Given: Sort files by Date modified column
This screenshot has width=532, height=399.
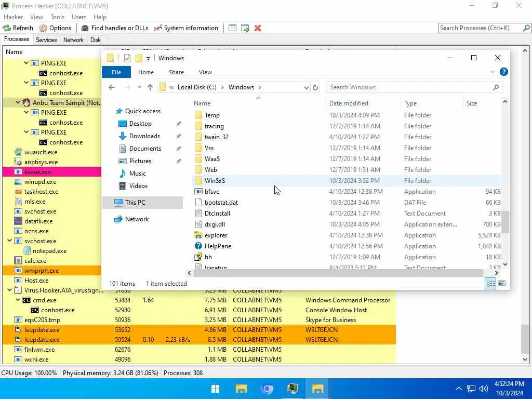Looking at the screenshot, I should [x=349, y=103].
